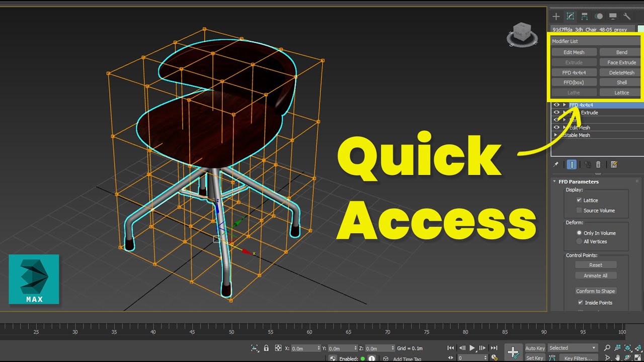Click the Isolate Selection icon
This screenshot has width=644, height=362.
pyautogui.click(x=255, y=348)
